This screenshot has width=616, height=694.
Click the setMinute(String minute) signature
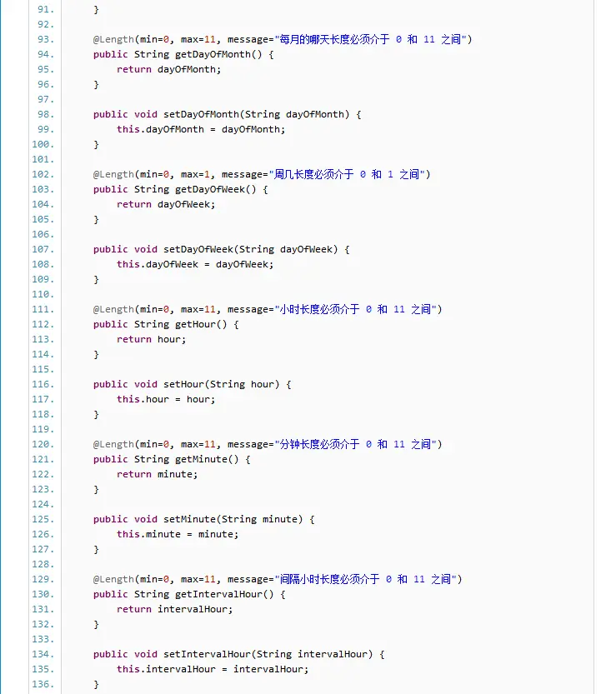point(203,519)
